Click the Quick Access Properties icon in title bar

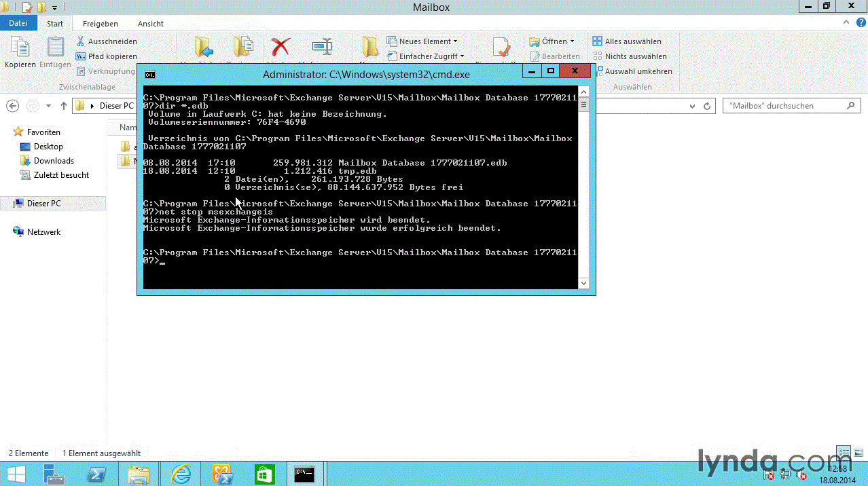click(26, 7)
